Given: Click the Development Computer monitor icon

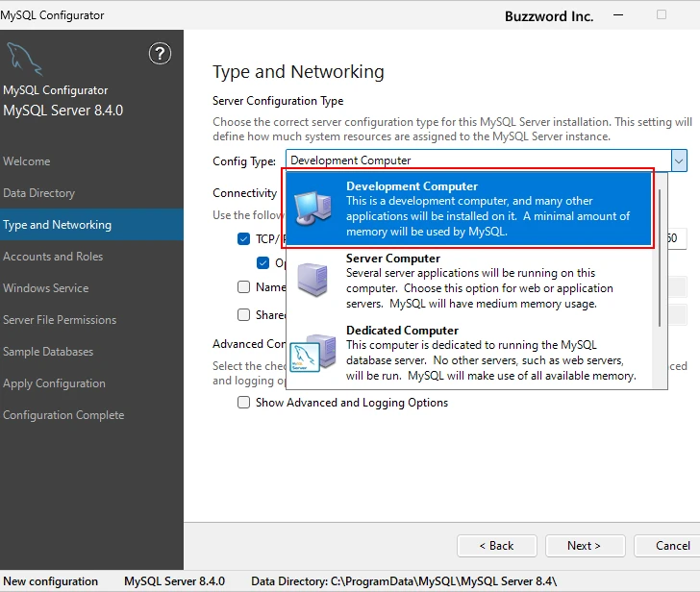Looking at the screenshot, I should (x=312, y=209).
